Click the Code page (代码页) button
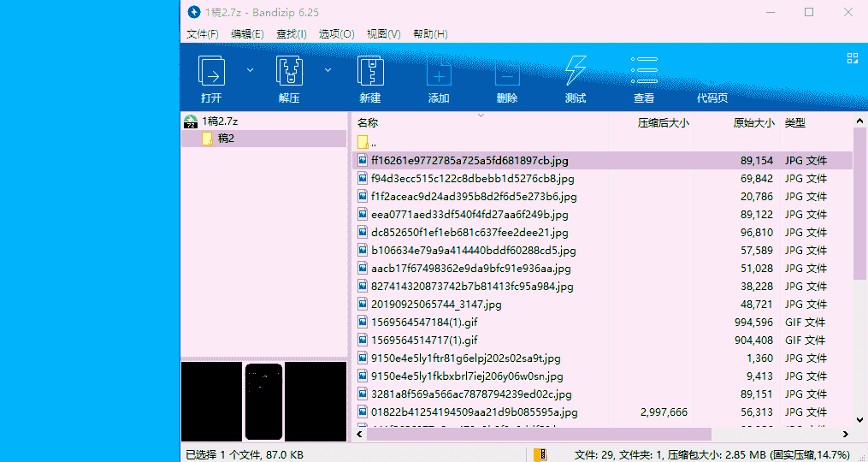Viewport: 868px width, 462px height. [x=712, y=98]
